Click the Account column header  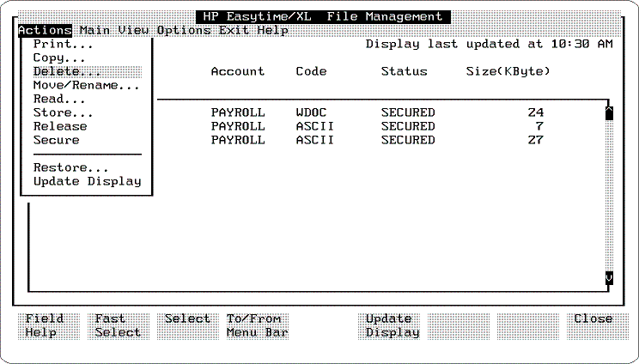238,71
